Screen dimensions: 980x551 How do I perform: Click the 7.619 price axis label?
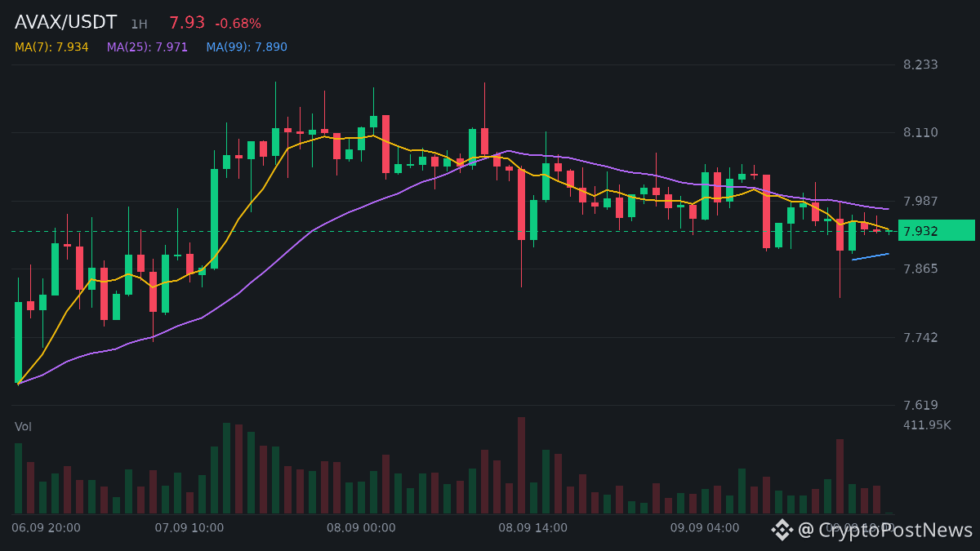pyautogui.click(x=920, y=405)
